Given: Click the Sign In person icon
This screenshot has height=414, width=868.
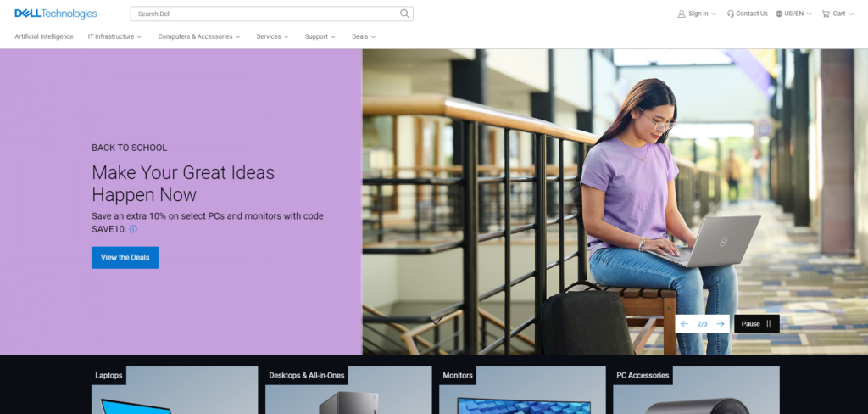Looking at the screenshot, I should coord(682,14).
